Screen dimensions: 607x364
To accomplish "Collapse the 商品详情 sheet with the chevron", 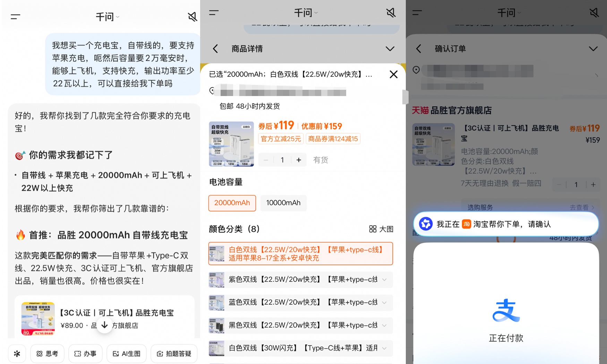I will pos(390,49).
